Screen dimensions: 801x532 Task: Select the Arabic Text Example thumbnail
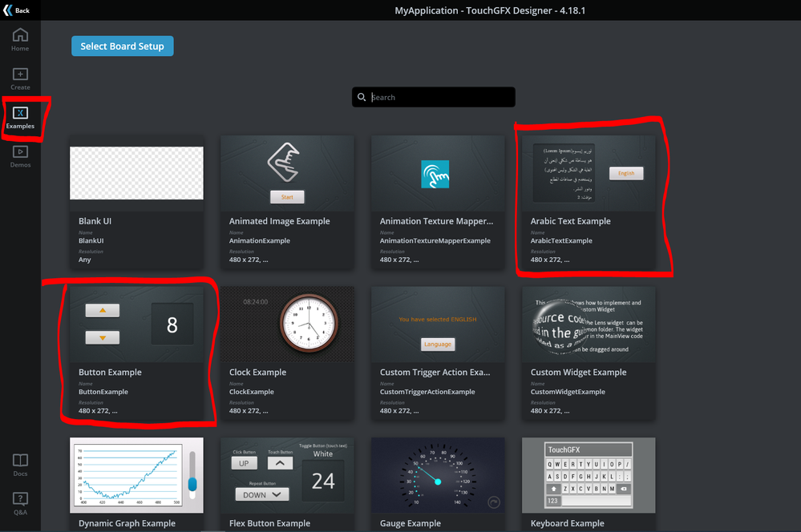pos(589,173)
